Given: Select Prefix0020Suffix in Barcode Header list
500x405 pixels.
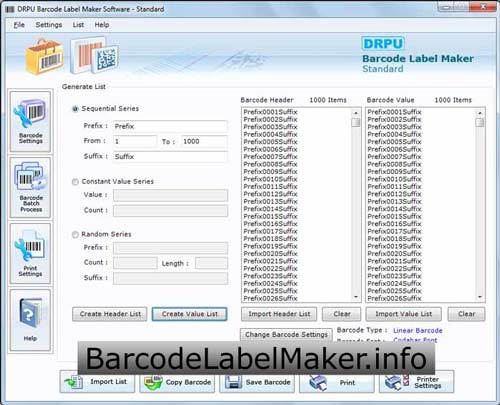Looking at the screenshot, I should point(270,254).
